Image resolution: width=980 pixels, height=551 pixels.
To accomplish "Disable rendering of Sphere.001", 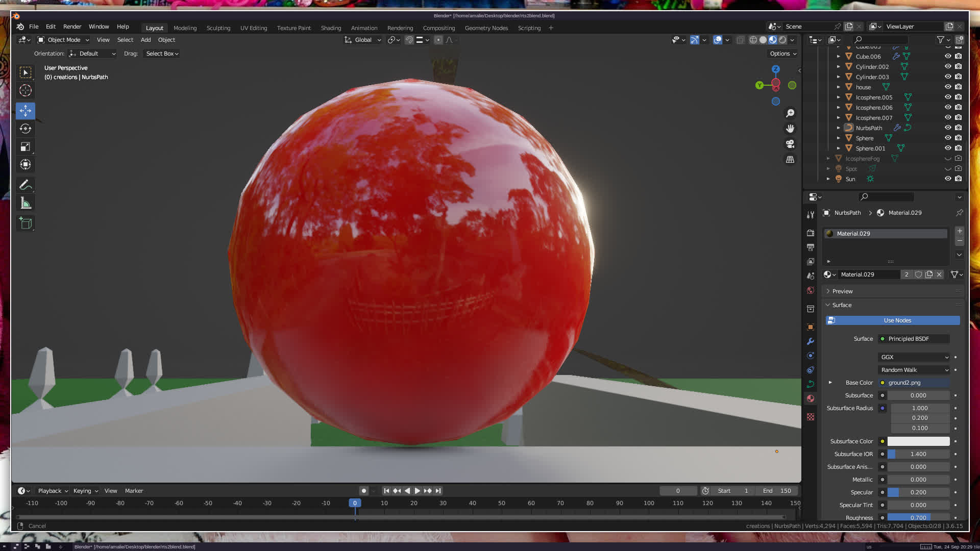I will click(x=959, y=148).
